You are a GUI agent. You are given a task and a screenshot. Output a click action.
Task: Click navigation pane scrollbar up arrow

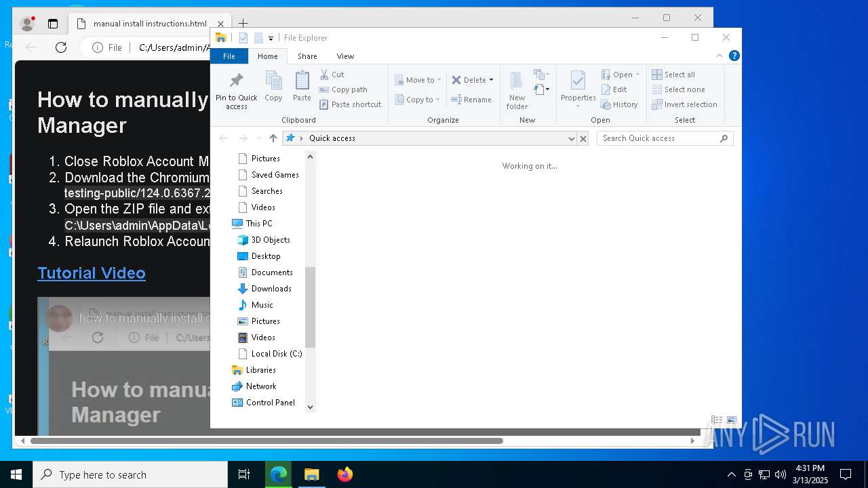311,157
